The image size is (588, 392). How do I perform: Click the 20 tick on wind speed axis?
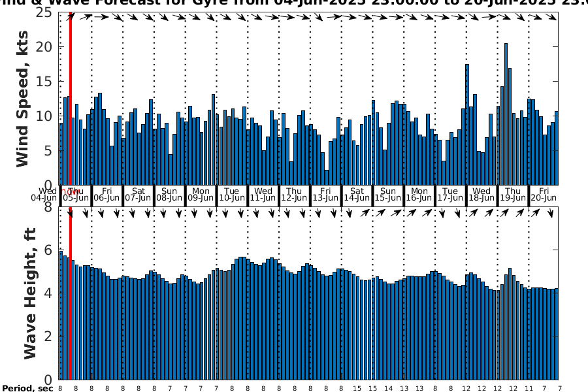[44, 47]
